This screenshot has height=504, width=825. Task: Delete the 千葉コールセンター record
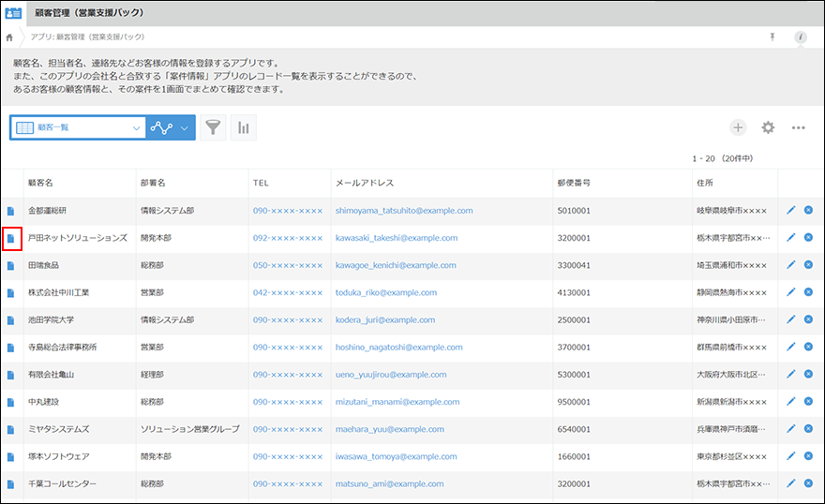[x=809, y=483]
